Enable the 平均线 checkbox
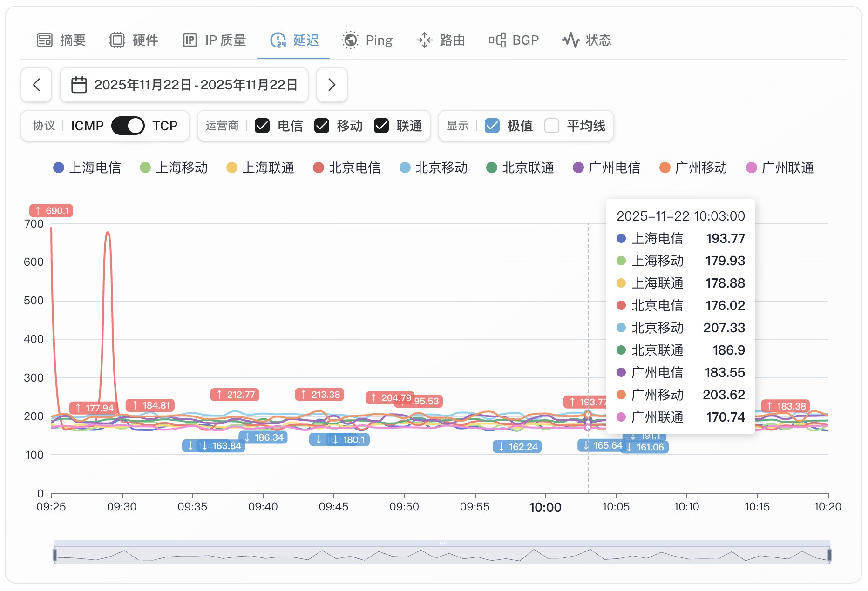Image resolution: width=868 pixels, height=591 pixels. coord(552,126)
